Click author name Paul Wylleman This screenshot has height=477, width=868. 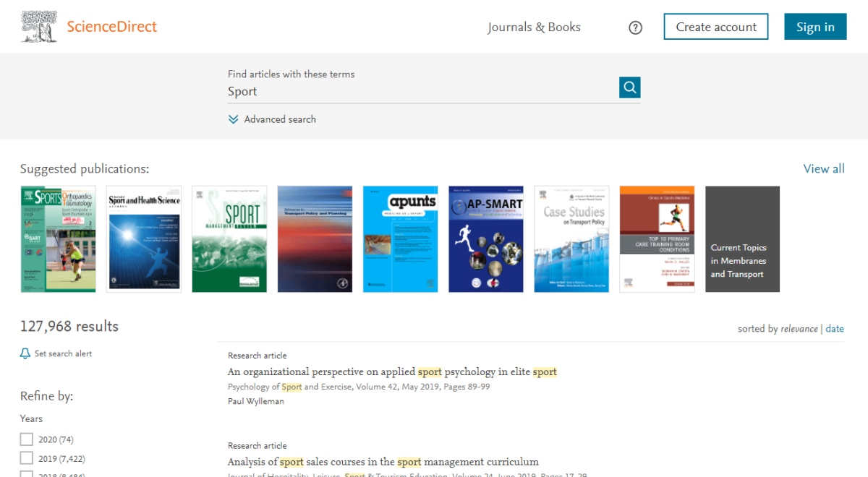[x=256, y=401]
